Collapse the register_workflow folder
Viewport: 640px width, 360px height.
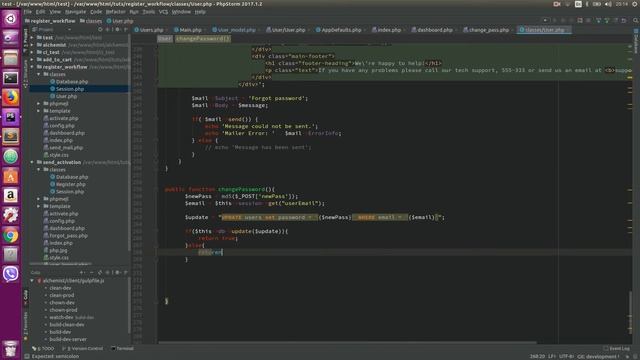click(x=32, y=67)
